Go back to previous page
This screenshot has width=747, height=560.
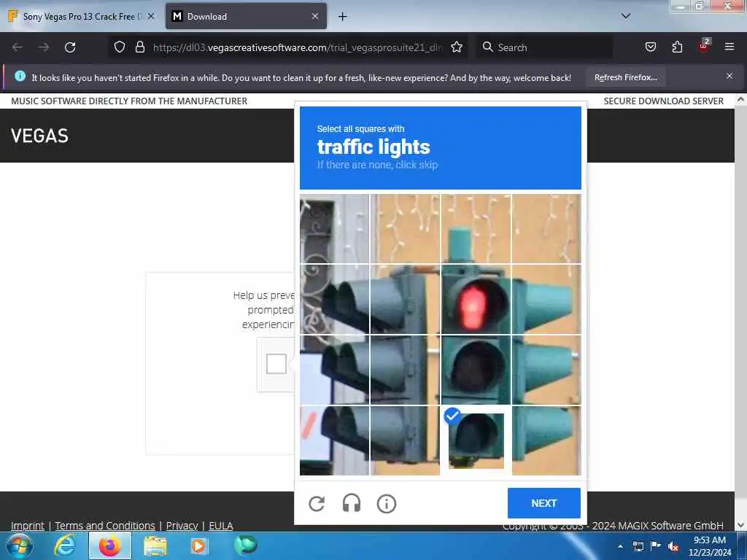(18, 47)
